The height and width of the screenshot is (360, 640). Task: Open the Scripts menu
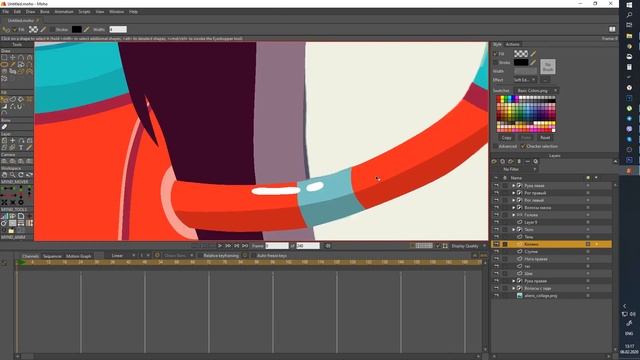pos(84,12)
